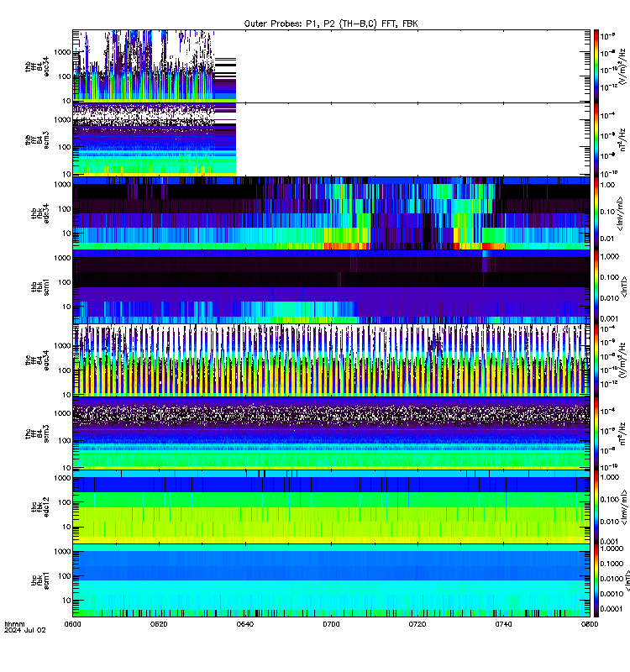Viewport: 630px width, 672px height.
Task: Select the 'thc fbk scm1' panel label
Action: point(39,580)
